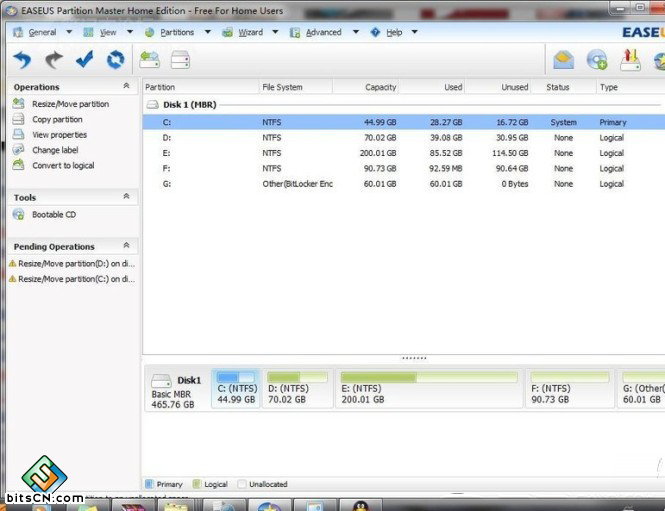Click Resize/Move partition icon in Operations
This screenshot has width=665, height=511.
pyautogui.click(x=18, y=103)
